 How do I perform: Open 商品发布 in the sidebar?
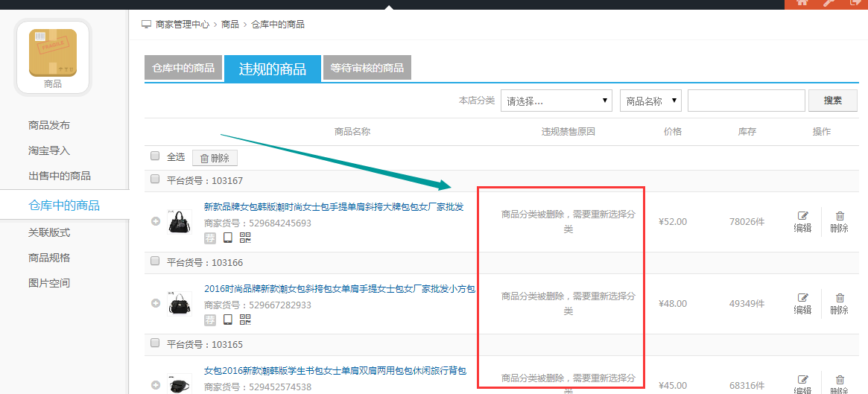[49, 125]
